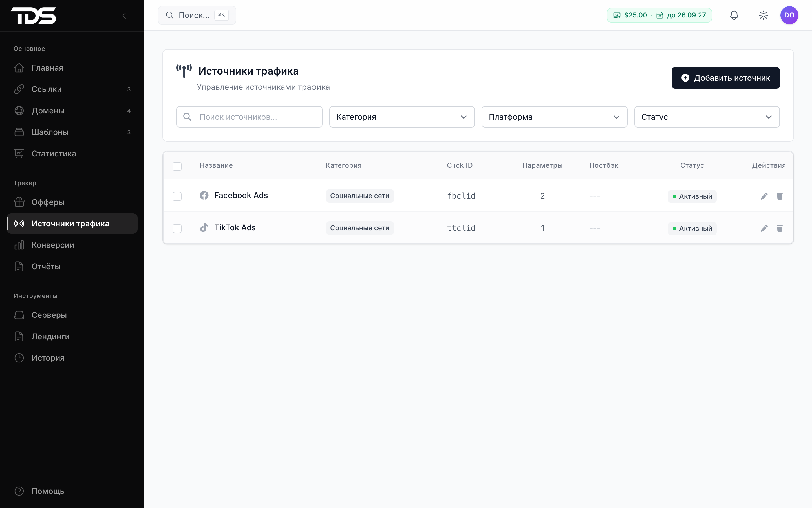
Task: Click the Помощь question mark icon
Action: [x=19, y=491]
